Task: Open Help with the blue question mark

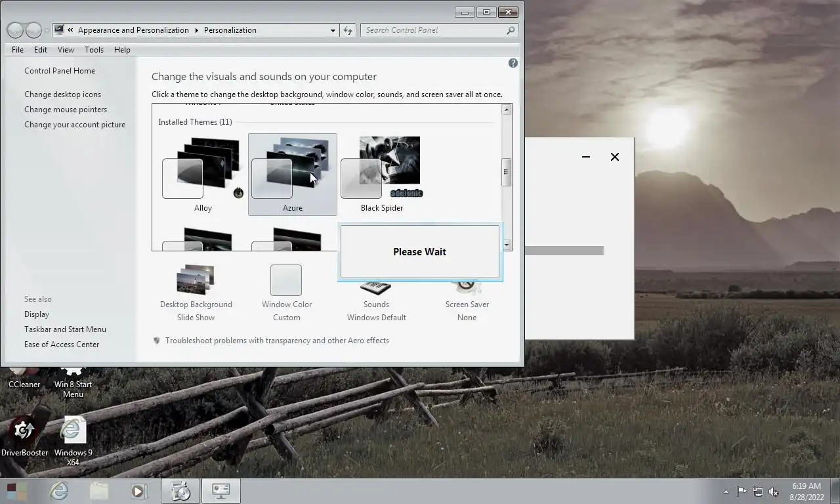Action: [x=513, y=63]
